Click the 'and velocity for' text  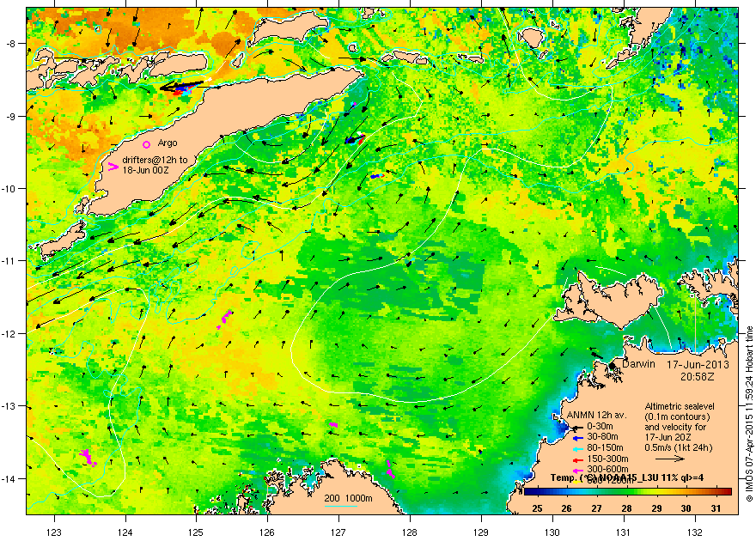tap(675, 427)
